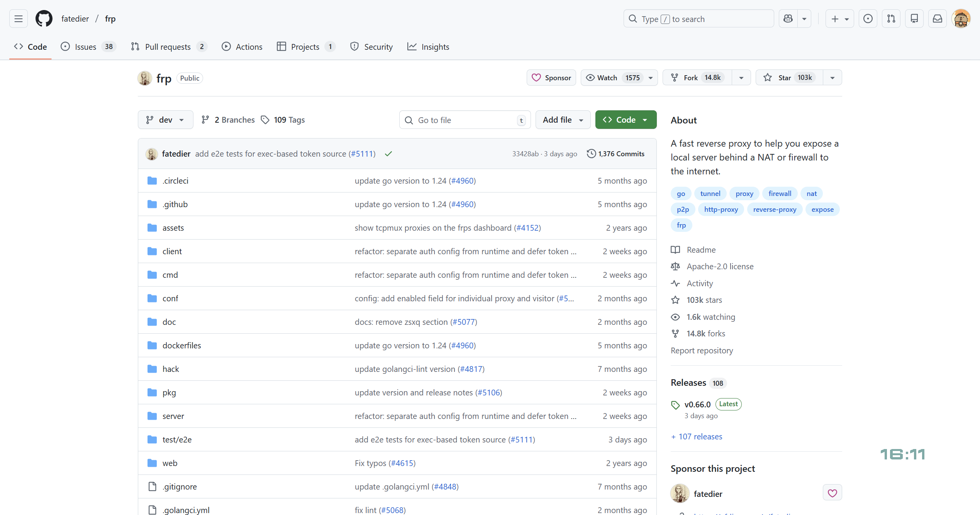Open Copilot chat icon
Screen dimensions: 980x515
788,19
